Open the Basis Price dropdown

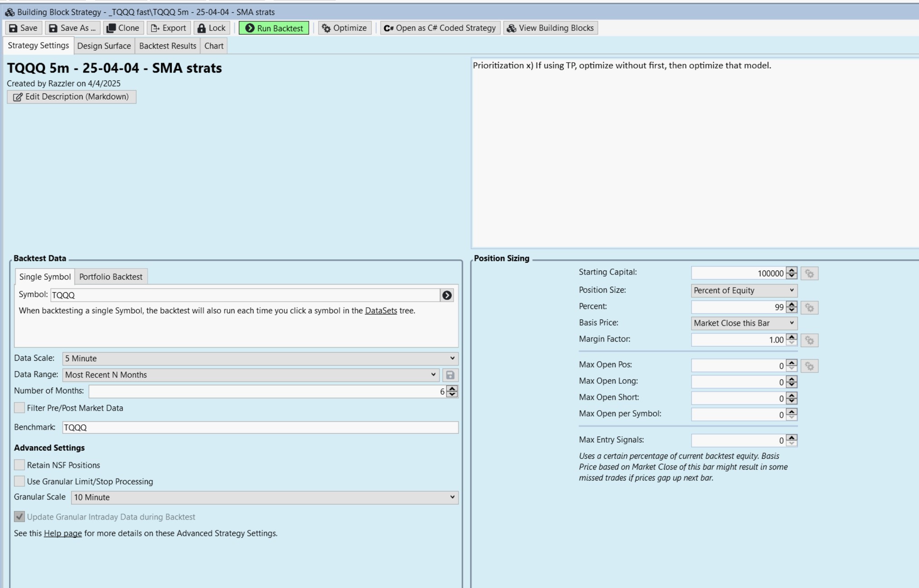[744, 323]
